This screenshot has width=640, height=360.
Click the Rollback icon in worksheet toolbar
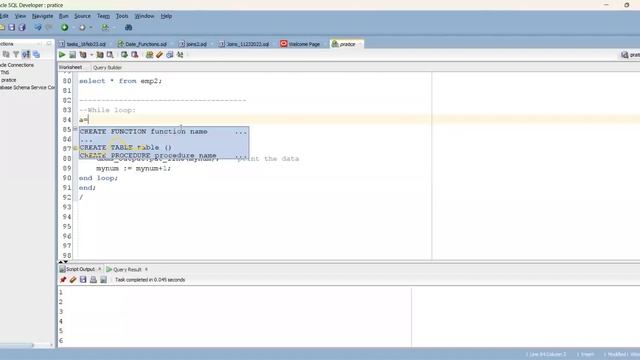coord(134,55)
